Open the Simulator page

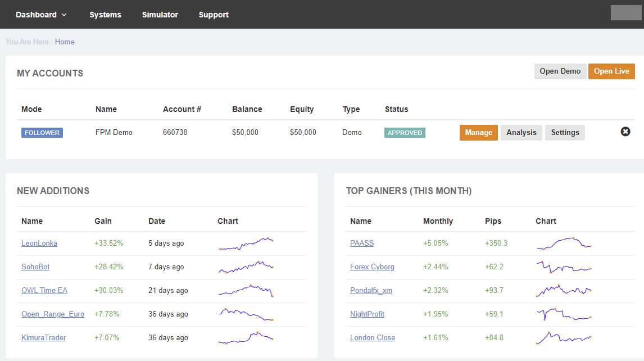[x=160, y=15]
